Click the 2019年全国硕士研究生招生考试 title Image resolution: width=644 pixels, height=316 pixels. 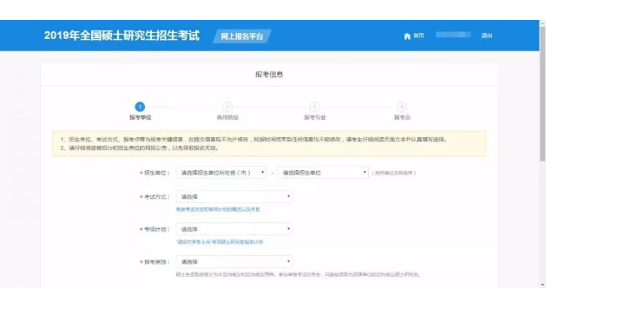coord(122,36)
